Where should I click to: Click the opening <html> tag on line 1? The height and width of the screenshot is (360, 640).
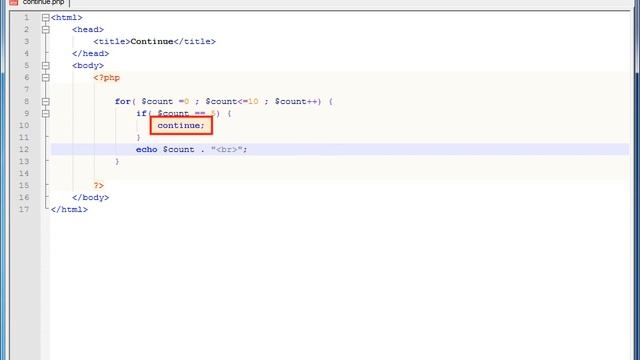pos(67,18)
